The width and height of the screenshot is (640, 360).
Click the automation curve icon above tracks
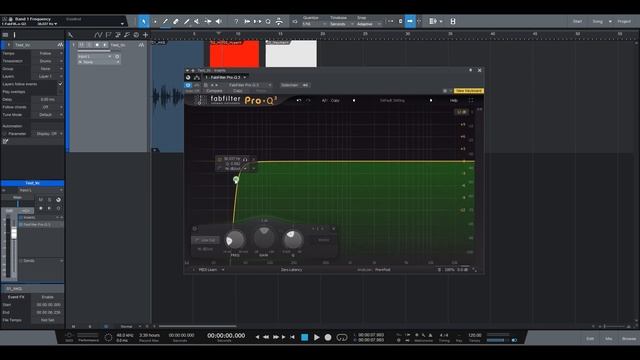pos(98,35)
